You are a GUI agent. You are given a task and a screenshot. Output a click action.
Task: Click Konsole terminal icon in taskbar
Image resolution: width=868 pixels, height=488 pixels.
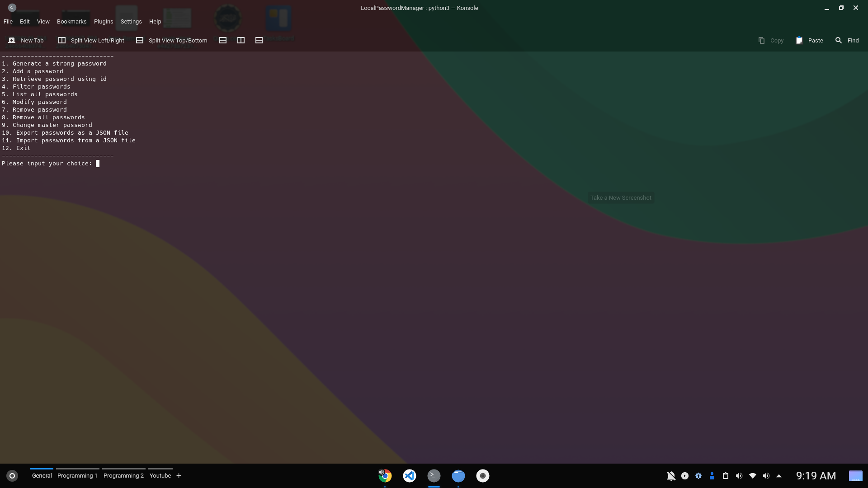[434, 476]
